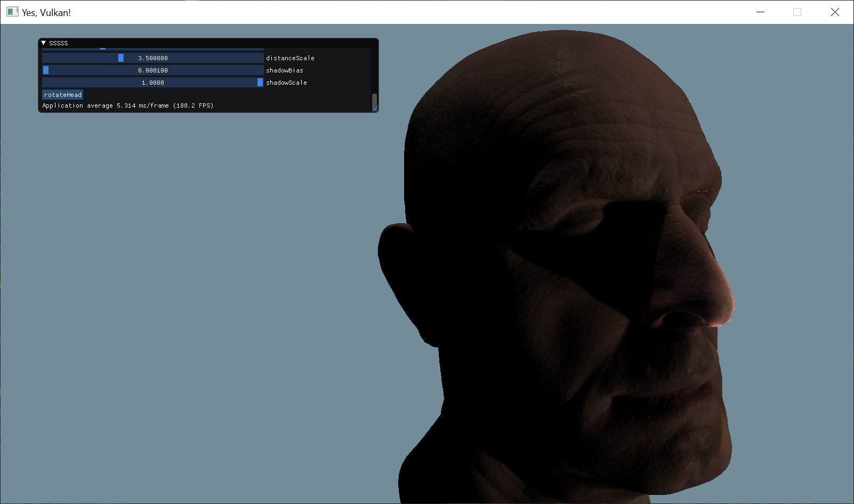Click the rotateHead button

tap(63, 95)
